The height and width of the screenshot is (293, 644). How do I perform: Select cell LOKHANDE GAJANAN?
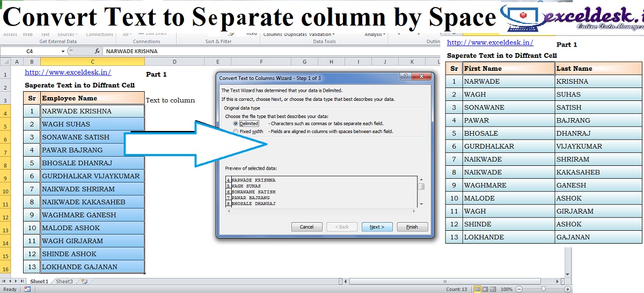(x=92, y=267)
